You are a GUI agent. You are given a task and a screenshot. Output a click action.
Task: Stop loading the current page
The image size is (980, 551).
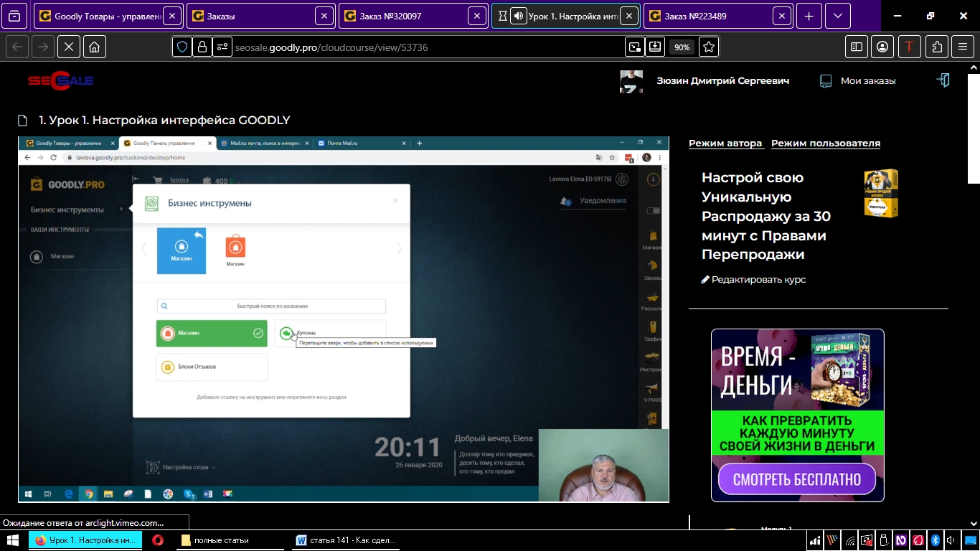point(68,47)
